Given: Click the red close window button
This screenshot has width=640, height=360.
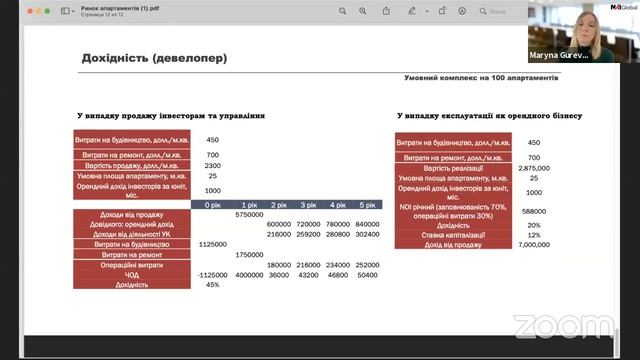Looking at the screenshot, I should tap(30, 11).
